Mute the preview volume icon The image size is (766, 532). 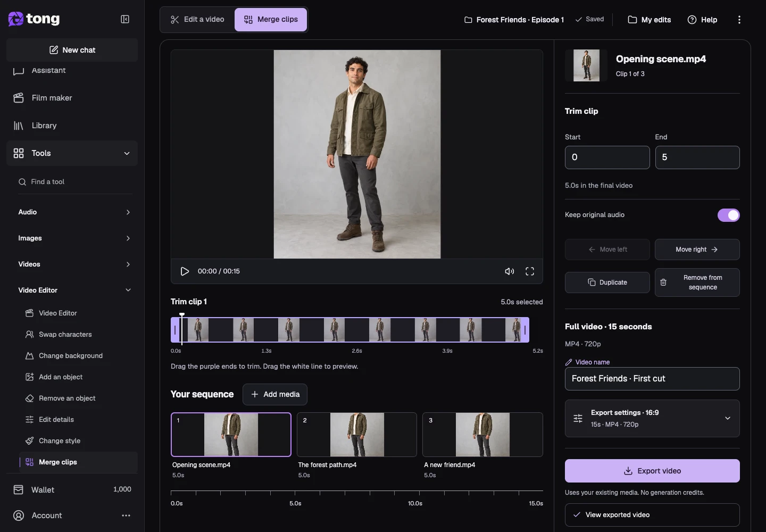[510, 271]
